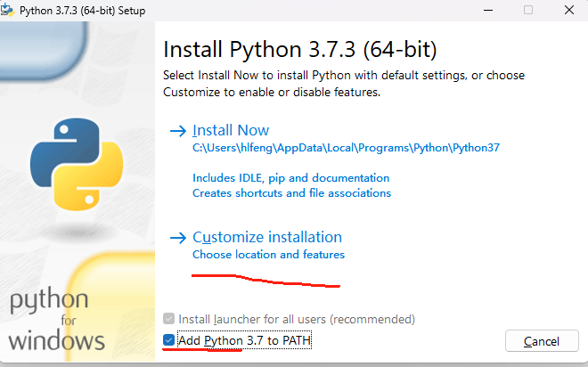Click the Install Python 3.7.3 (64-bit) heading
Screen dimensions: 588x367
click(300, 49)
